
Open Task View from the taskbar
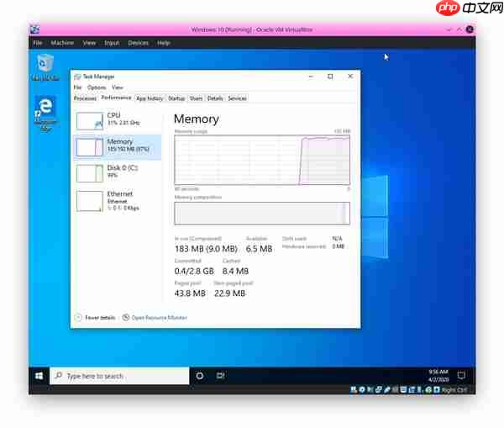pos(220,376)
